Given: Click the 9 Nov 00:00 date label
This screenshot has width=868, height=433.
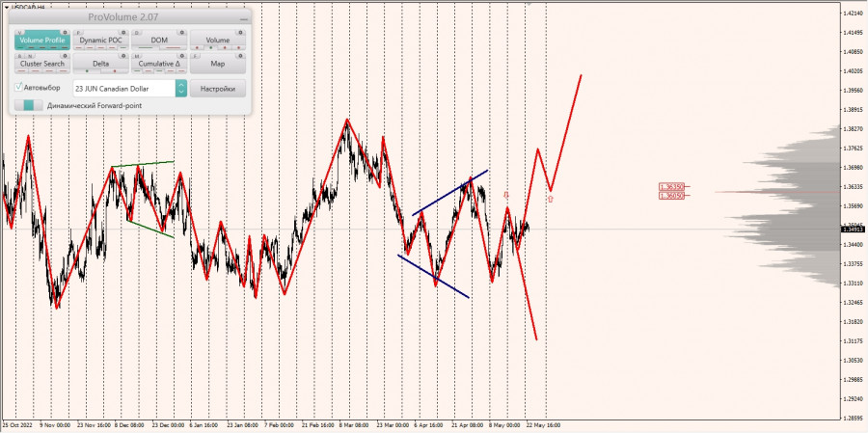Looking at the screenshot, I should [x=55, y=424].
